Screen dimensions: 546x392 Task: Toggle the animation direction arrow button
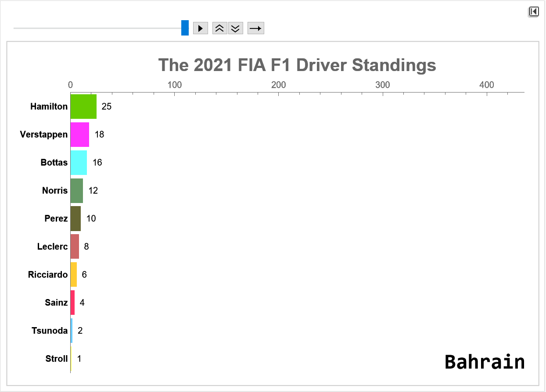[255, 29]
